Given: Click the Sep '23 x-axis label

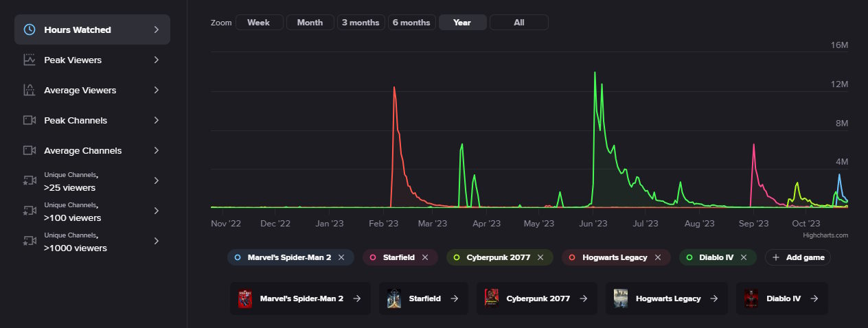Looking at the screenshot, I should click(x=753, y=223).
